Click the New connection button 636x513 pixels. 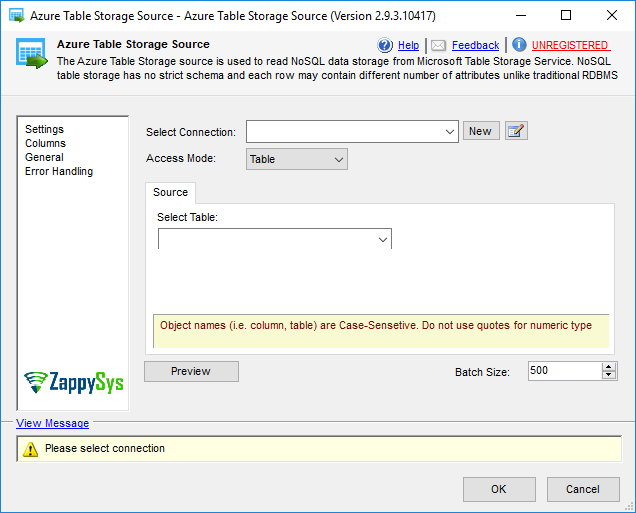point(481,131)
